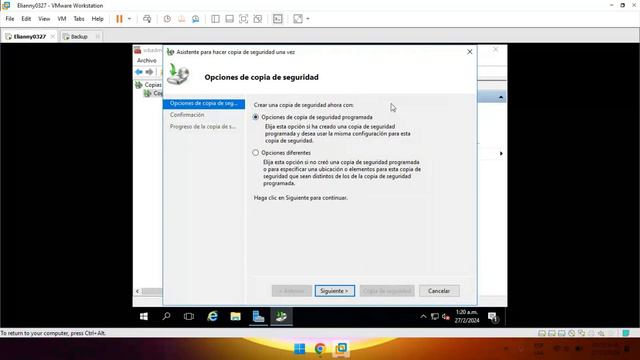Open Server Manager from guest taskbar
The width and height of the screenshot is (640, 360).
[258, 316]
